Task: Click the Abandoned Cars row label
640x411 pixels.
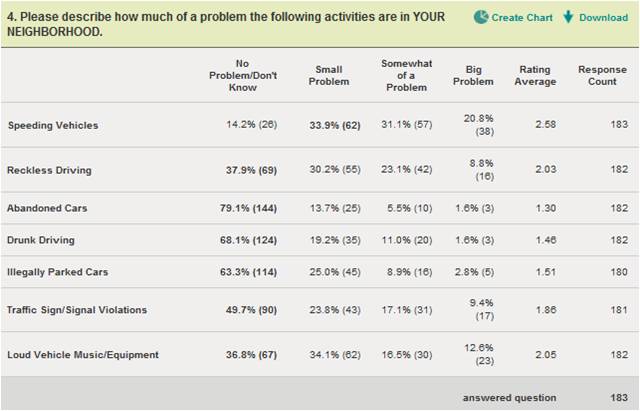Action: pyautogui.click(x=47, y=208)
